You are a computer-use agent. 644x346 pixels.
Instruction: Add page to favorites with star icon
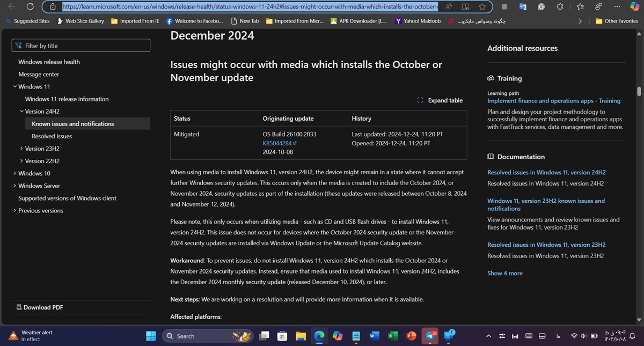click(482, 6)
